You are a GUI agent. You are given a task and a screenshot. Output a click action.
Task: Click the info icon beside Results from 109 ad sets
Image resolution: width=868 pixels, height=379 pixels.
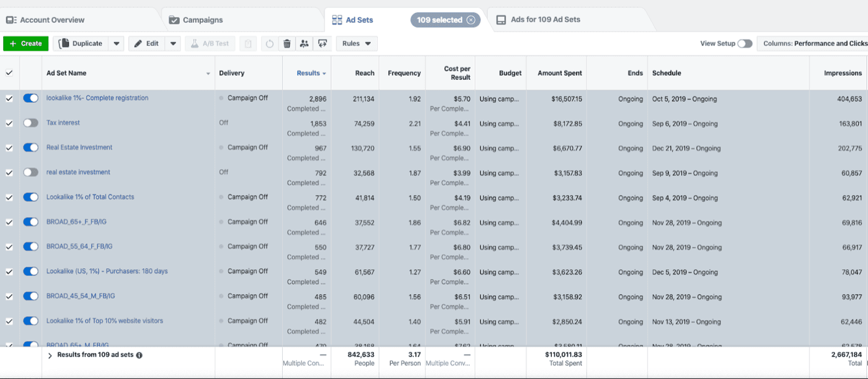click(139, 355)
